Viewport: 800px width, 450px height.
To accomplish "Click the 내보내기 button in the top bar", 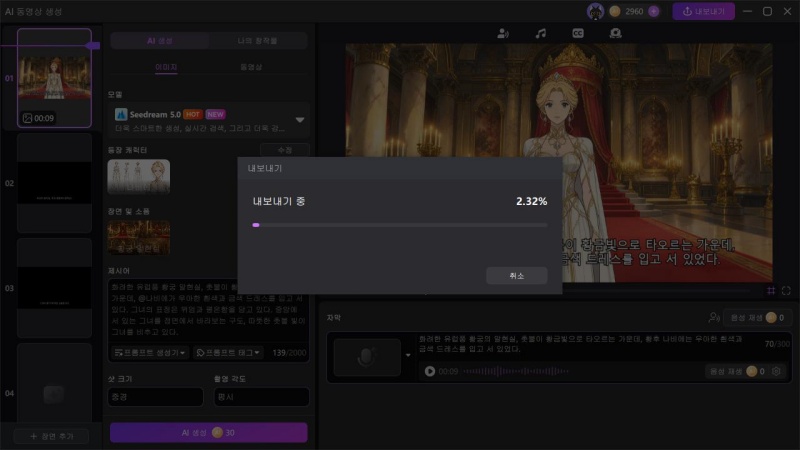I will click(x=703, y=11).
